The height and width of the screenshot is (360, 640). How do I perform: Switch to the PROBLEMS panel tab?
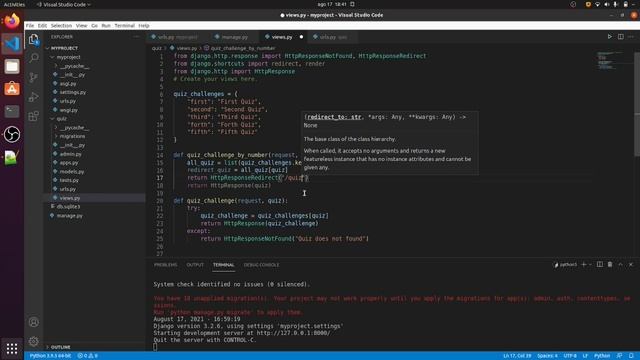pos(165,265)
